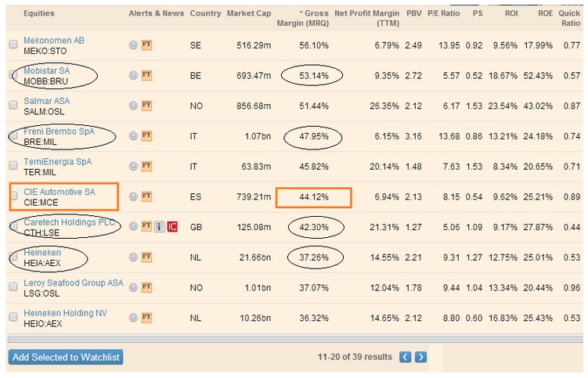The height and width of the screenshot is (378, 588).
Task: Open alert icon for CIE Automotive SA
Action: [133, 196]
